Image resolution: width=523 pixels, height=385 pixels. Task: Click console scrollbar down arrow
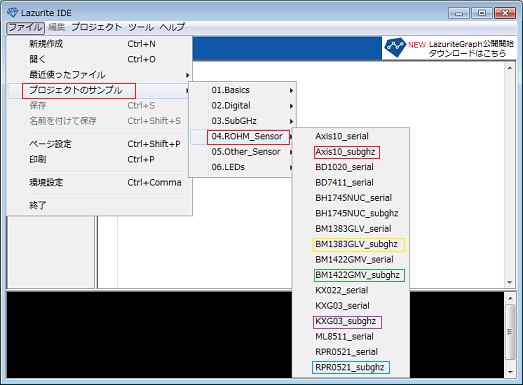[510, 372]
